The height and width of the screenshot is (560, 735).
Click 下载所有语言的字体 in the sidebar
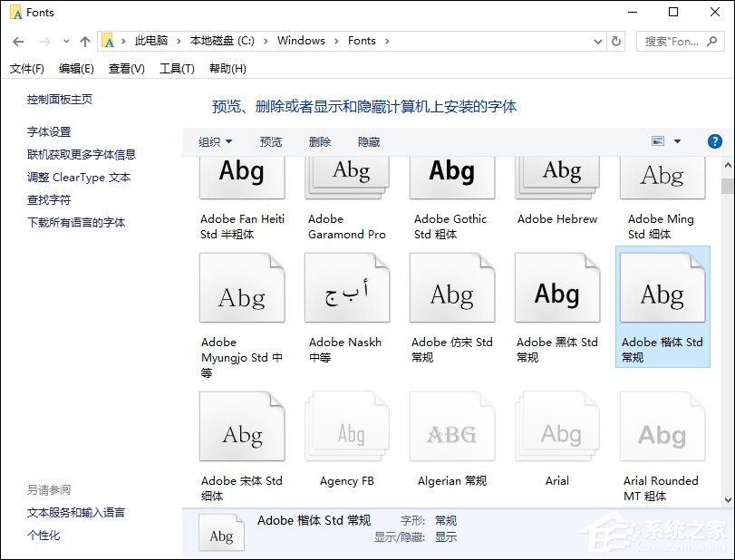point(79,223)
